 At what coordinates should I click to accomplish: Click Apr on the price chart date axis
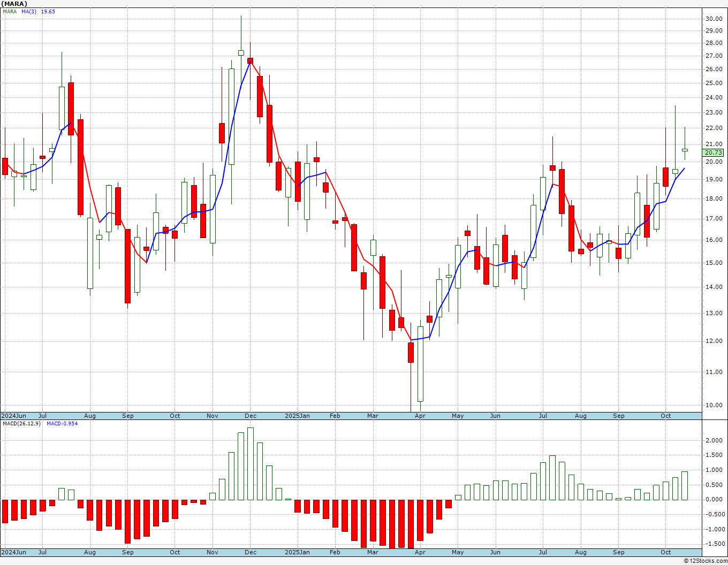(420, 416)
